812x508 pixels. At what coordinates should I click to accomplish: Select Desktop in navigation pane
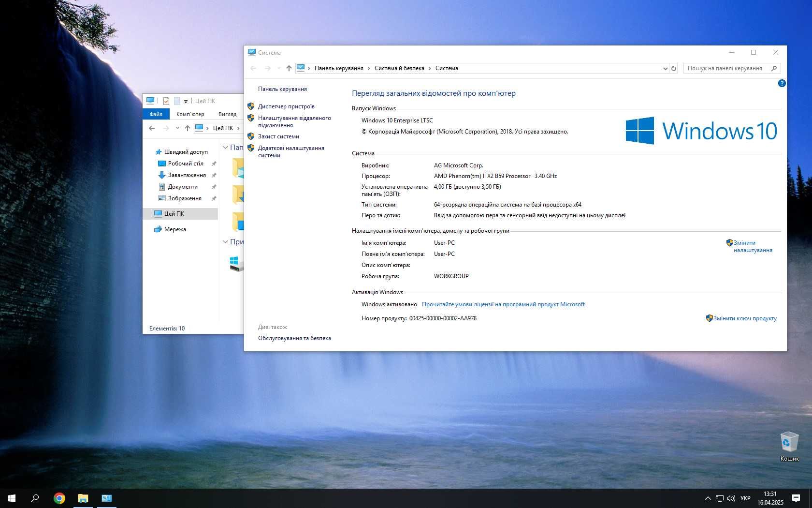pyautogui.click(x=186, y=164)
